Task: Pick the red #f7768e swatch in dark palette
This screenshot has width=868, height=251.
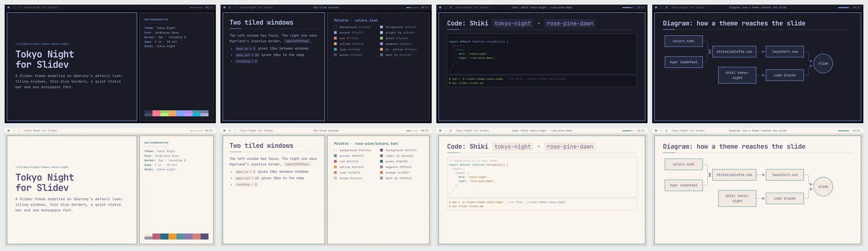Action: click(x=335, y=38)
